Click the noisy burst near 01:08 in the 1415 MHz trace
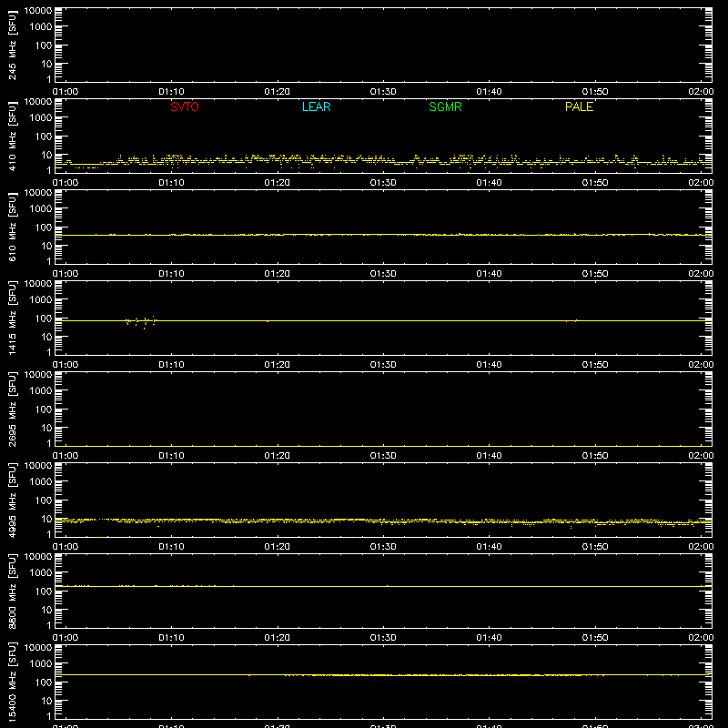 pyautogui.click(x=141, y=321)
